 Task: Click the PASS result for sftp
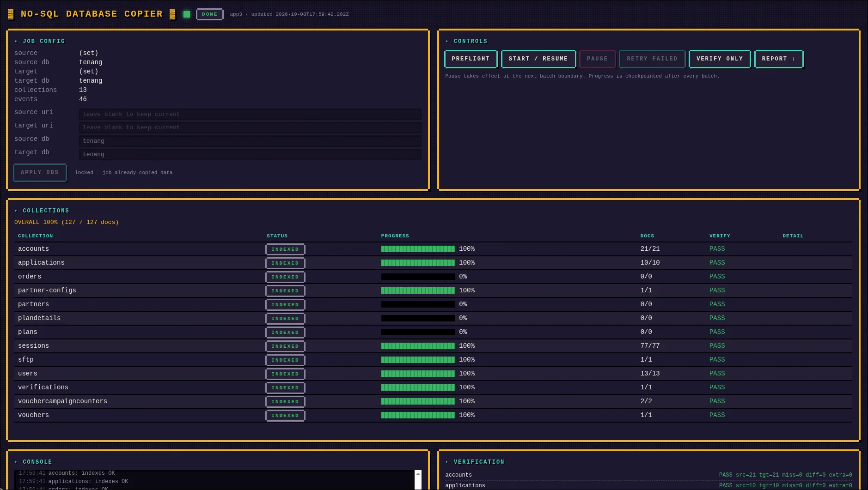(x=717, y=360)
